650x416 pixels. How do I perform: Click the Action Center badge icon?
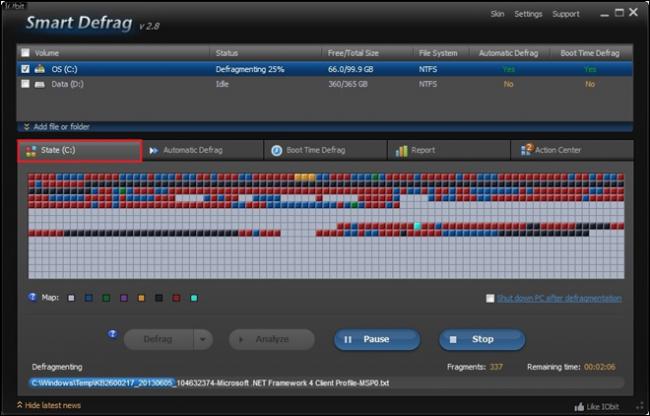(526, 150)
